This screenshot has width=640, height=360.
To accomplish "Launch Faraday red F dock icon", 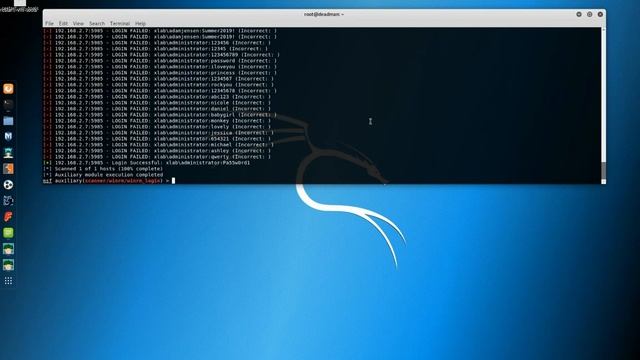I will click(x=8, y=216).
